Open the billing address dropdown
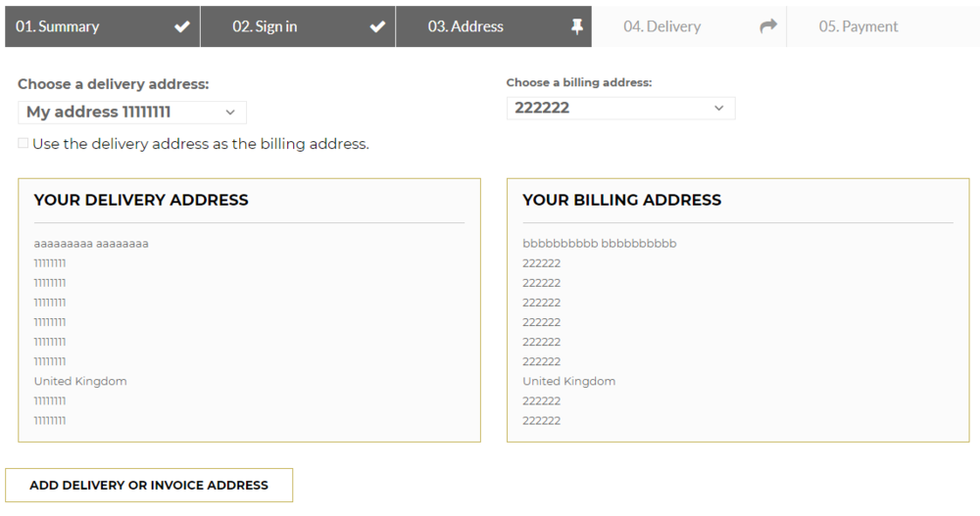 pos(620,108)
